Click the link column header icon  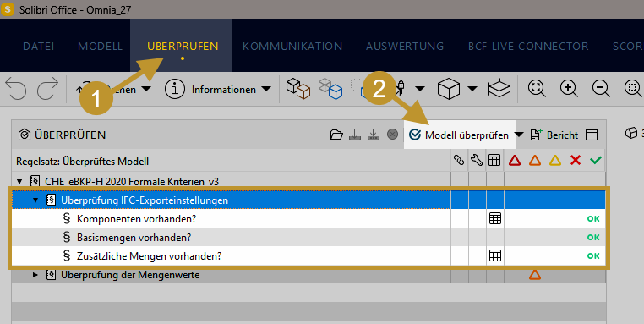point(459,161)
